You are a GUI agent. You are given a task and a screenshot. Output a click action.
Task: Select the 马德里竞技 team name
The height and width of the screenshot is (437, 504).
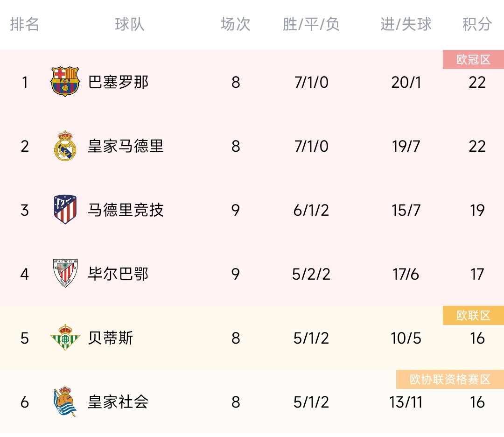(x=126, y=210)
